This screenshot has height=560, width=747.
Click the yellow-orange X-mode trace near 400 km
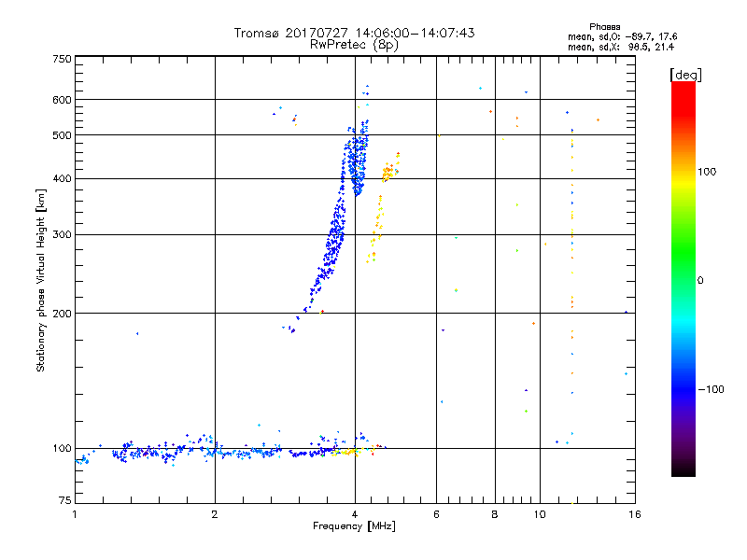(x=390, y=171)
